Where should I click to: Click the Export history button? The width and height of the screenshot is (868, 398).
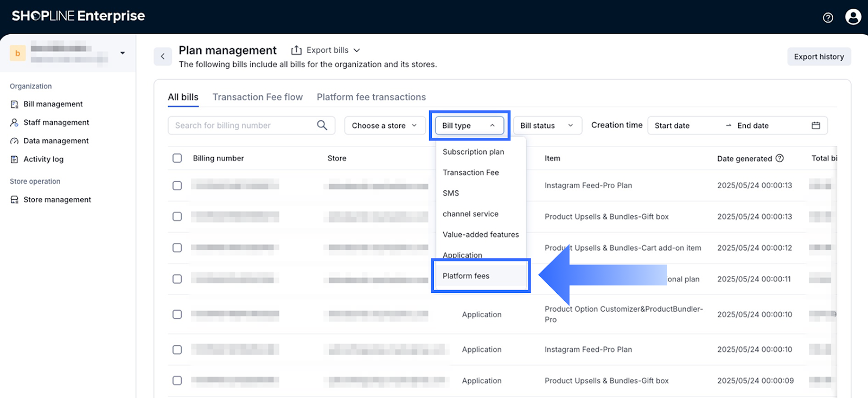click(x=819, y=57)
